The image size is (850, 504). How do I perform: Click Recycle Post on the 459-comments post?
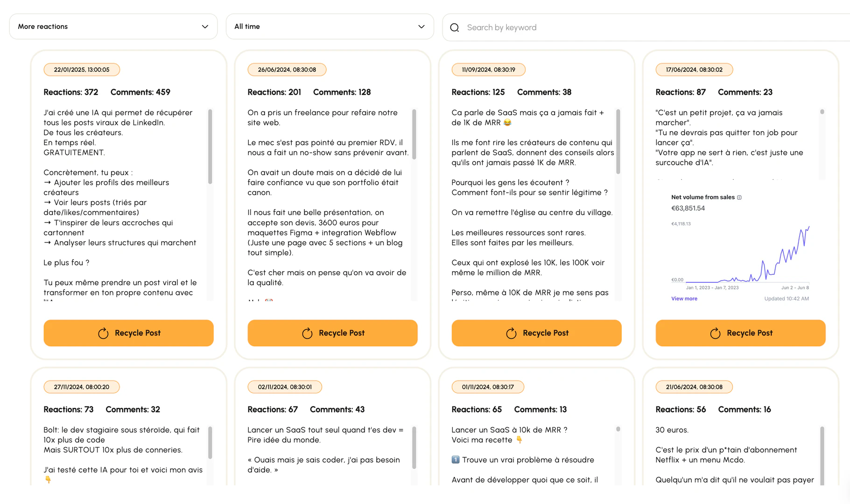[128, 333]
